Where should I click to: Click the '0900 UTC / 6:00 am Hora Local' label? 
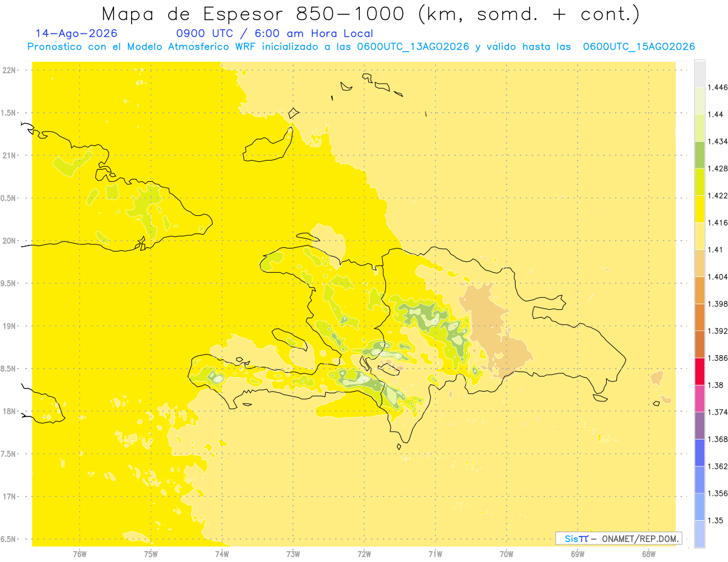click(x=274, y=34)
